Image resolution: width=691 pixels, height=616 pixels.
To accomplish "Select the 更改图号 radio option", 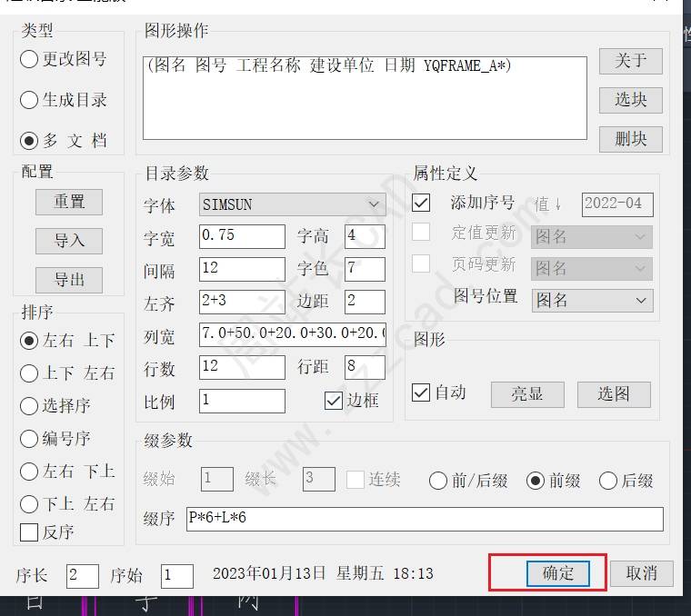I will pos(29,59).
